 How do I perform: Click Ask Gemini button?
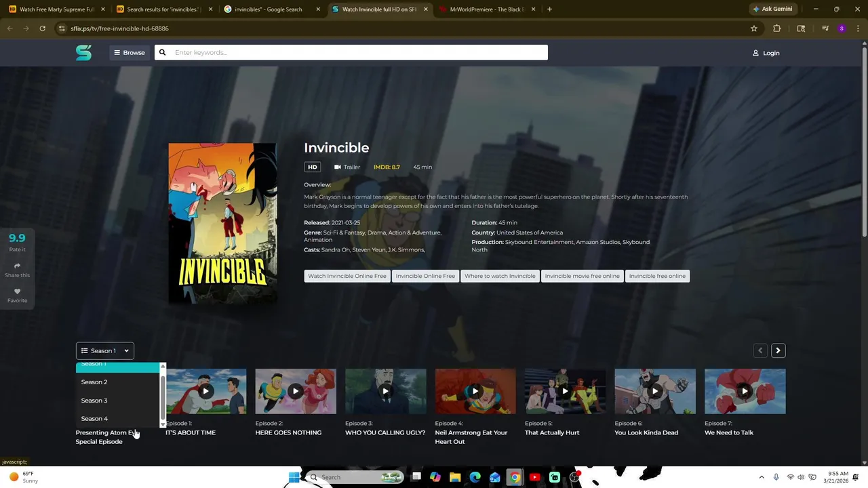pyautogui.click(x=772, y=9)
